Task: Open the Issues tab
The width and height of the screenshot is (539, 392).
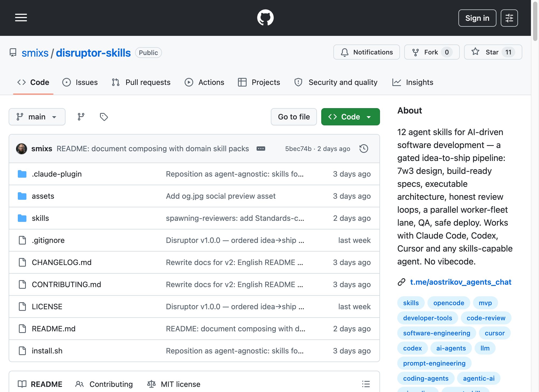Action: 80,82
